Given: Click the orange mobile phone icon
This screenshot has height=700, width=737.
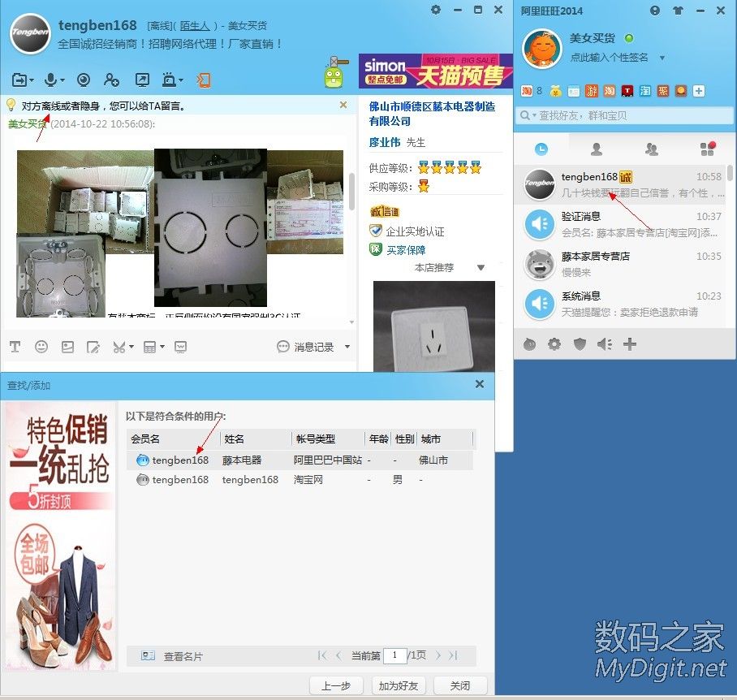Looking at the screenshot, I should (x=204, y=80).
